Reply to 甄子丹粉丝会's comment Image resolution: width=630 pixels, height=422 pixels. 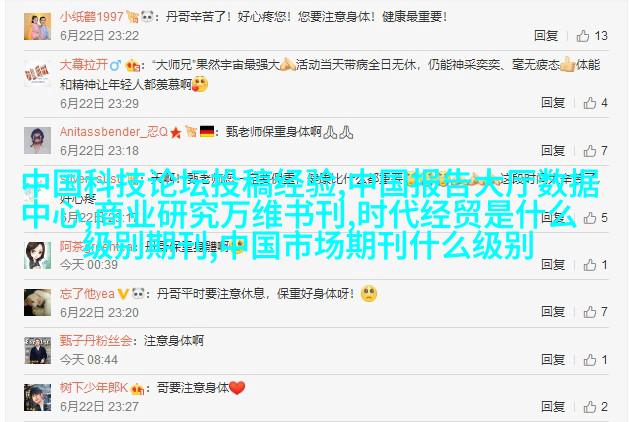[553, 360]
